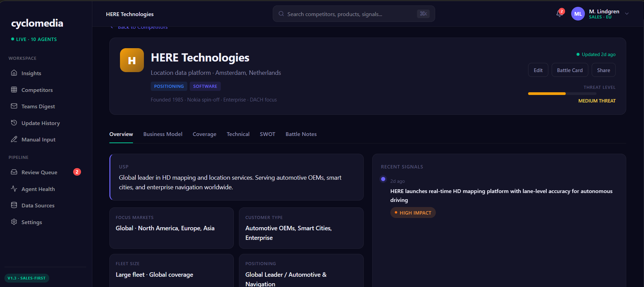Open the Battle Card button

tap(570, 70)
